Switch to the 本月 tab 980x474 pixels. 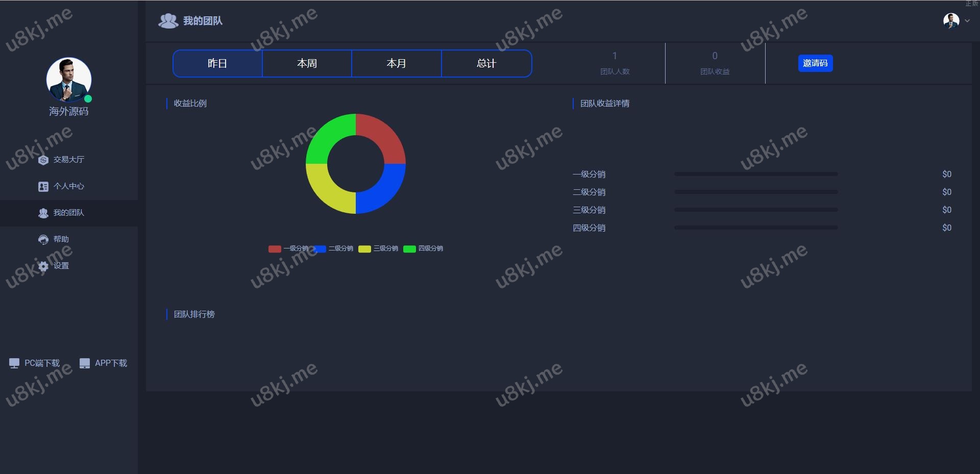[396, 64]
